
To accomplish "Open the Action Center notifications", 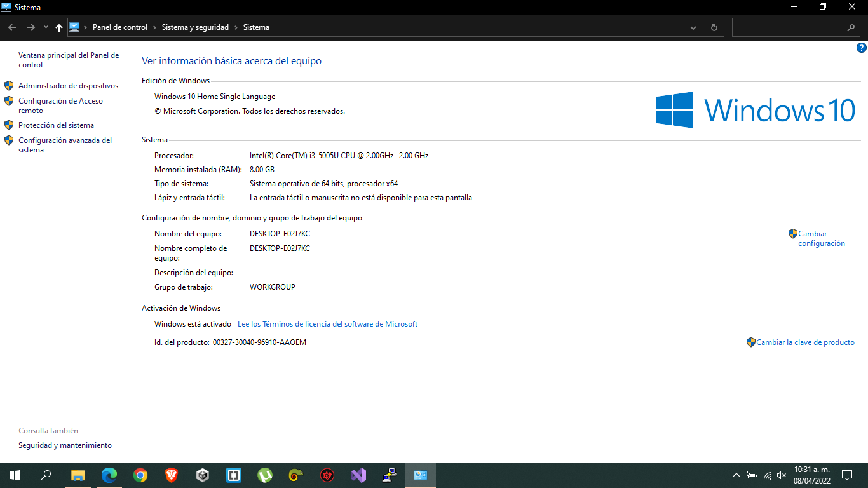I will pos(847,475).
